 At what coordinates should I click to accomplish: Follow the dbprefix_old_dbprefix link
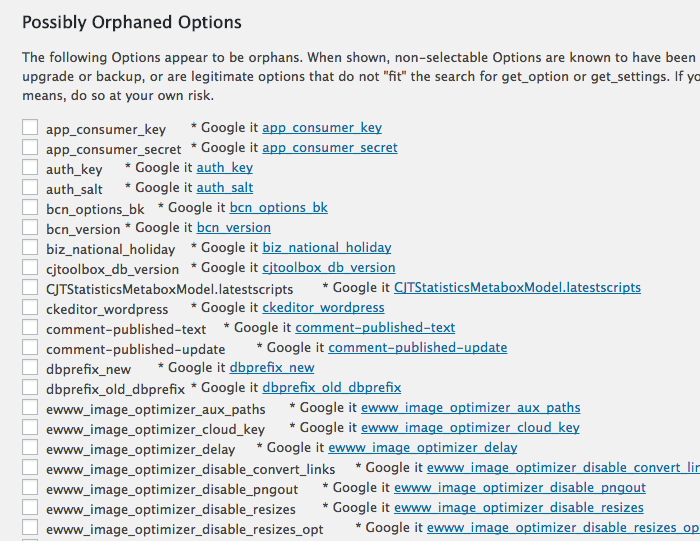(331, 387)
